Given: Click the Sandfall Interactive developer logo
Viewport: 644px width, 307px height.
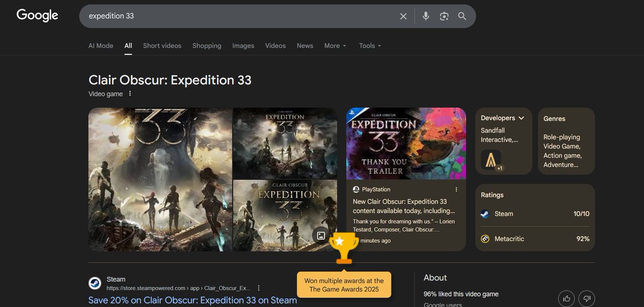Looking at the screenshot, I should tap(491, 159).
